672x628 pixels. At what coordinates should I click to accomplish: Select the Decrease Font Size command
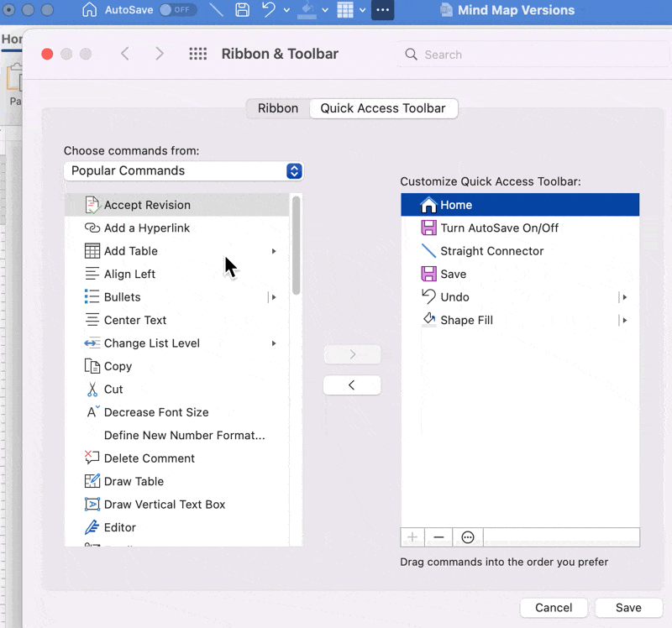[177, 412]
